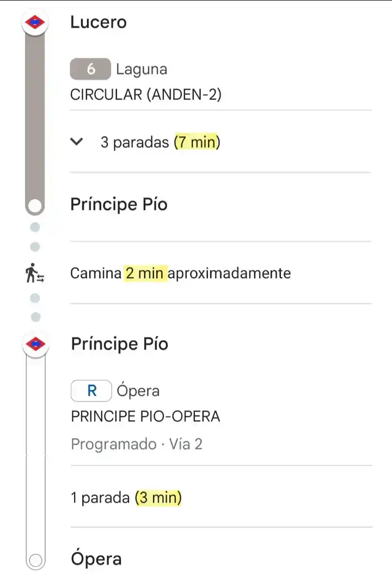Click the PRINCIPE PIO-OPERA route name
Image resolution: width=392 pixels, height=588 pixels.
(x=145, y=416)
